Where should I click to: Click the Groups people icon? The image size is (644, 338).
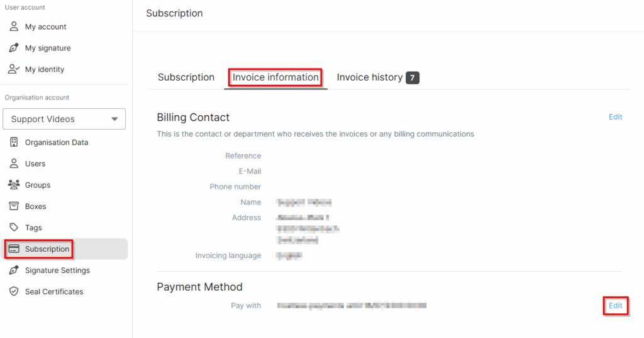pyautogui.click(x=14, y=184)
